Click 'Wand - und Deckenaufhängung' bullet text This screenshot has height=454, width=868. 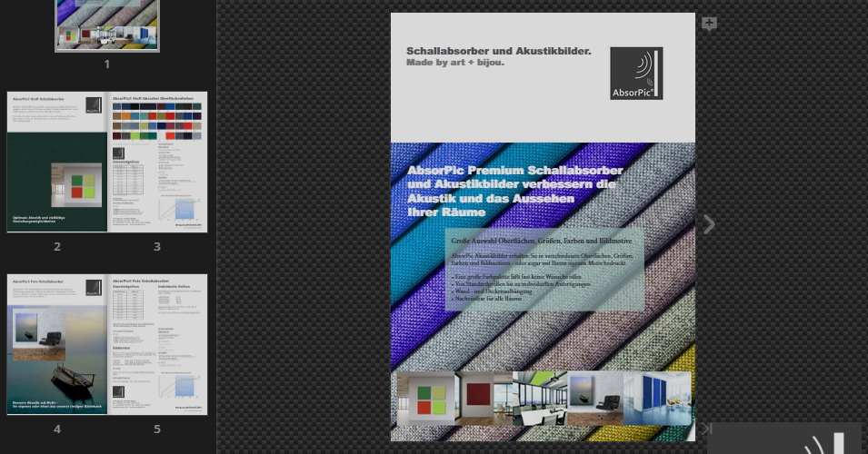pos(492,291)
